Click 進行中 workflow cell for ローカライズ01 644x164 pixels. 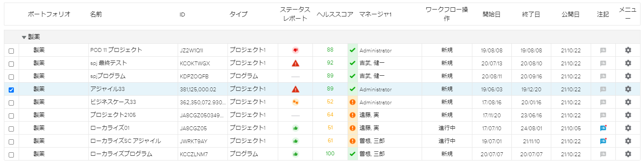click(447, 128)
